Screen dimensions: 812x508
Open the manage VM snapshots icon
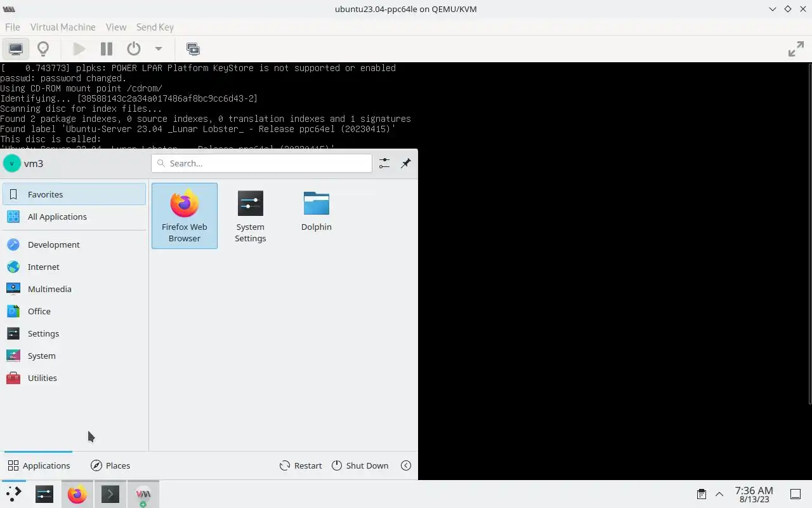pos(193,49)
